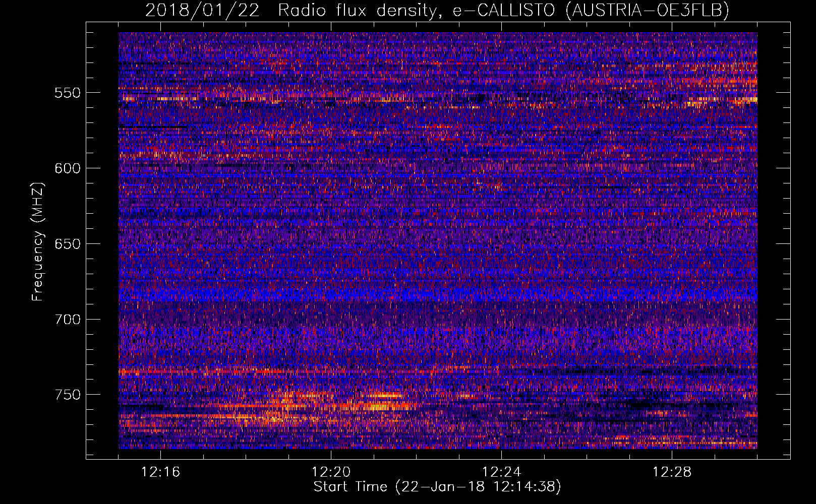The width and height of the screenshot is (816, 504).
Task: Click the '700' frequency axis label
Action: 68,320
